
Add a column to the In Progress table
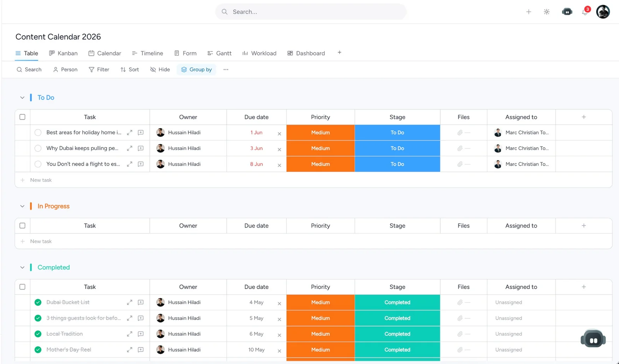tap(584, 226)
